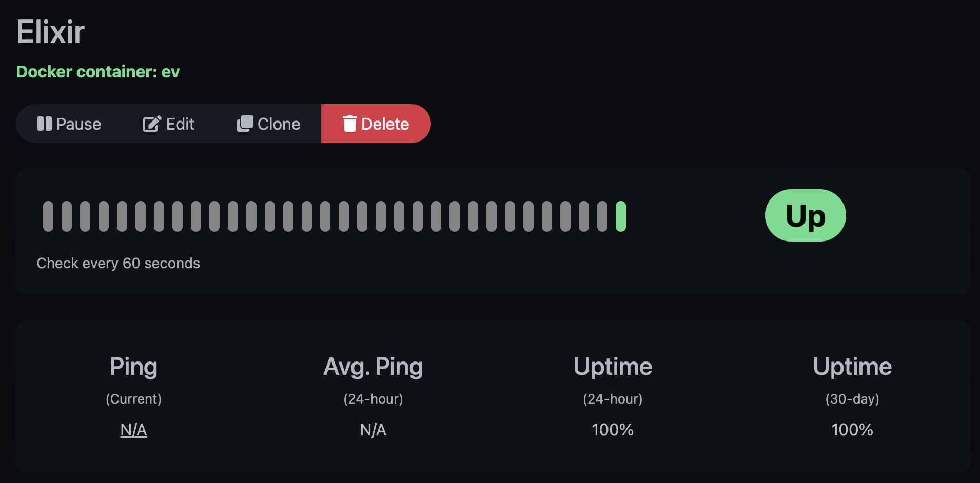
Task: Click the first gray heartbeat bar
Action: pyautogui.click(x=48, y=216)
